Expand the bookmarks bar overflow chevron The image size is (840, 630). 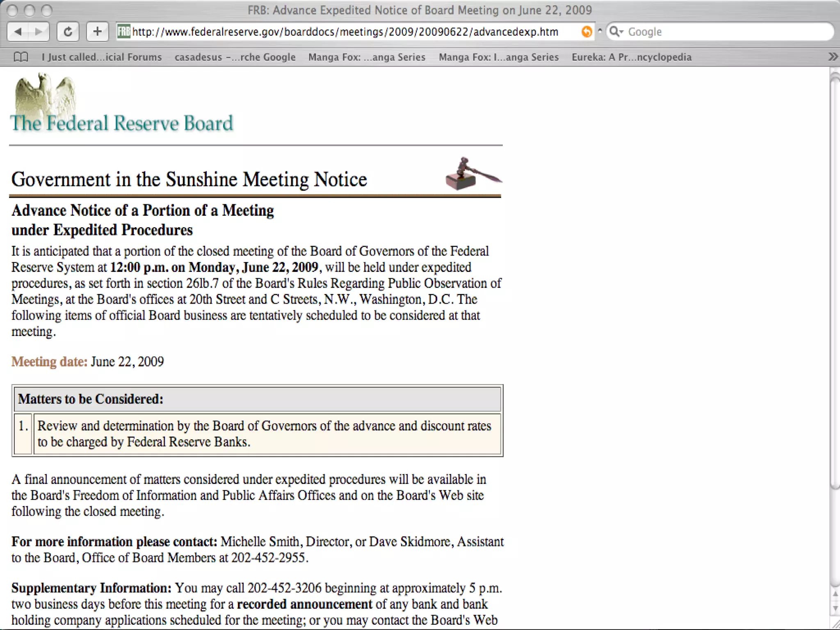(832, 57)
